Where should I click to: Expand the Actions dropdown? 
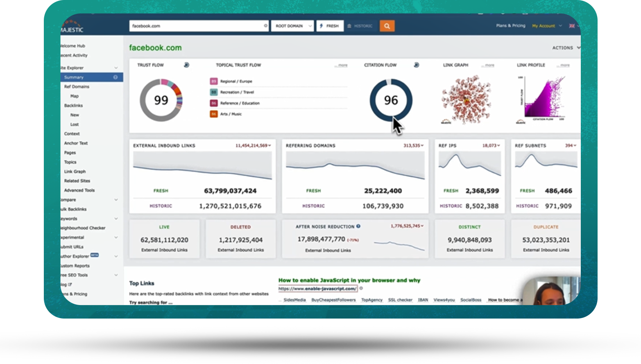(x=566, y=48)
